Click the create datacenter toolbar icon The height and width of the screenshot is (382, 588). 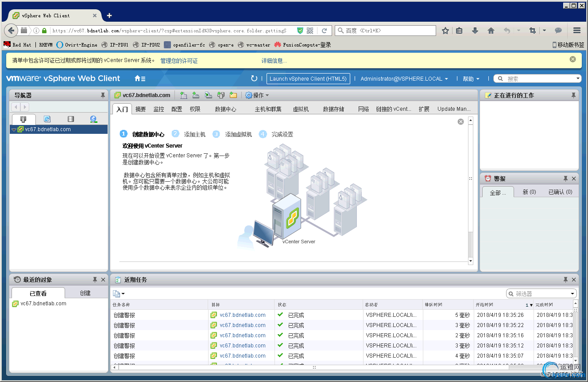tap(183, 95)
